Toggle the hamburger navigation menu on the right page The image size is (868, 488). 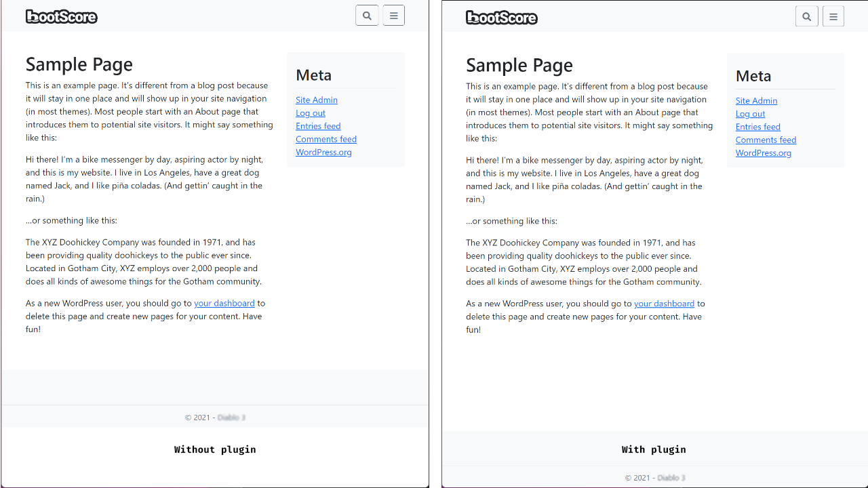833,16
